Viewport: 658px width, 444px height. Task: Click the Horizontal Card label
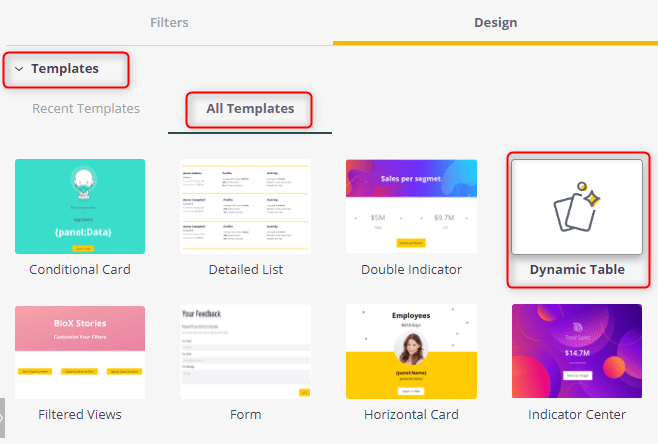pyautogui.click(x=411, y=415)
